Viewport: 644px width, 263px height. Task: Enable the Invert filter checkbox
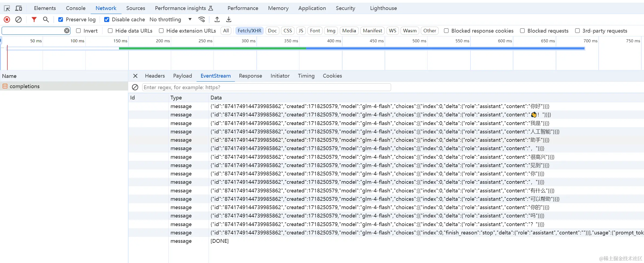click(x=78, y=31)
